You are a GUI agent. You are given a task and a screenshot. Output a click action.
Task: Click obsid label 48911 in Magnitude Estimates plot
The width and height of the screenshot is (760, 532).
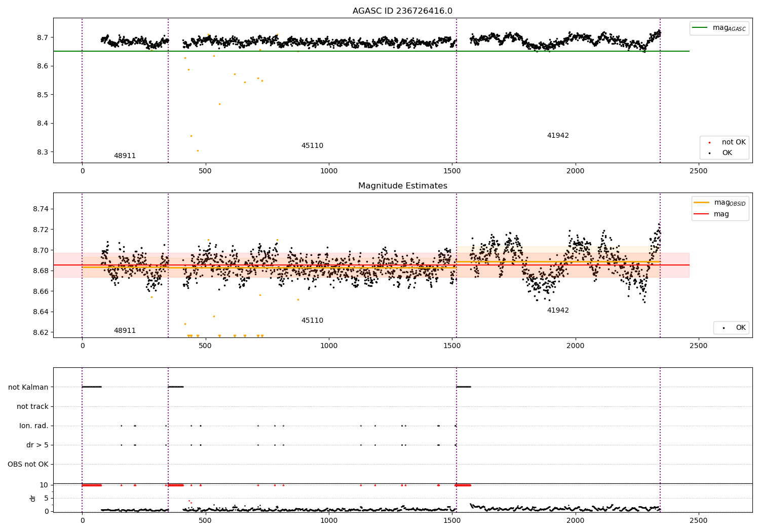pos(125,331)
